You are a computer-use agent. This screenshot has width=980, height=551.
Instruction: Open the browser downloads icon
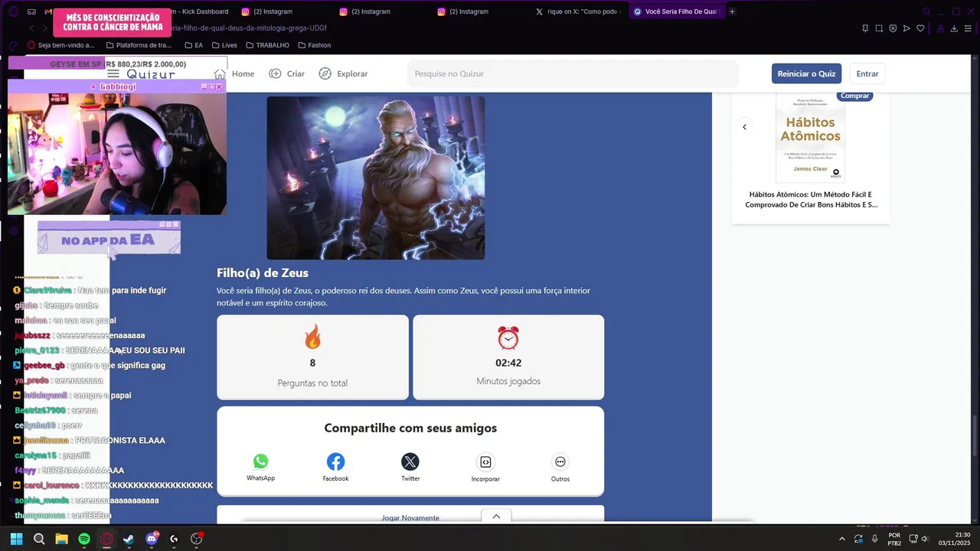tap(954, 28)
